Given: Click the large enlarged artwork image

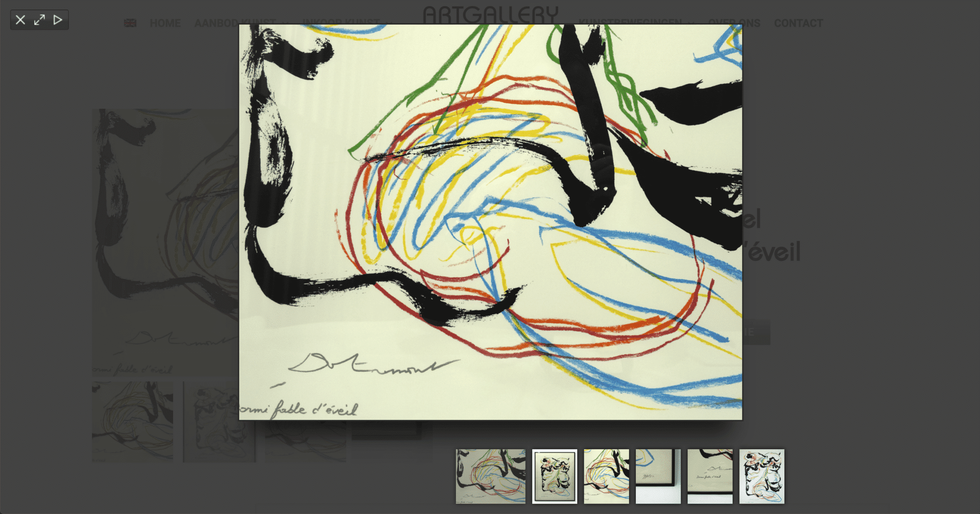Looking at the screenshot, I should point(490,222).
